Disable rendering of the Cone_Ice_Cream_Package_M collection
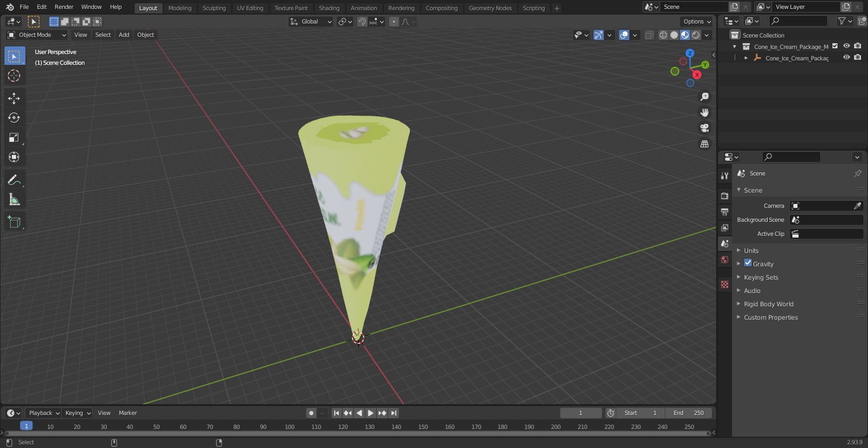This screenshot has height=448, width=868. pos(858,46)
